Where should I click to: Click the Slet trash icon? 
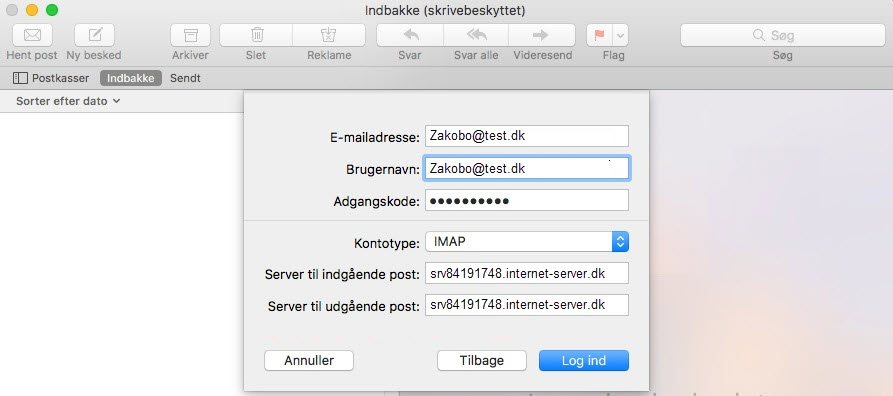[256, 35]
